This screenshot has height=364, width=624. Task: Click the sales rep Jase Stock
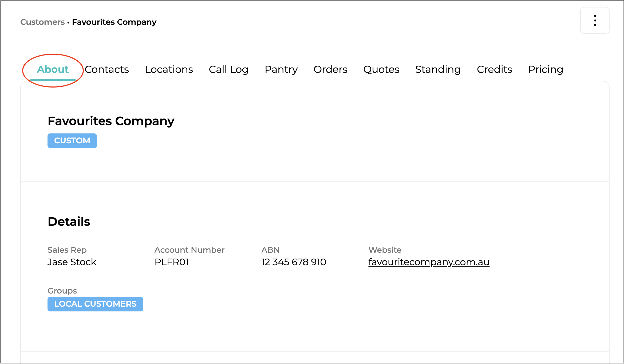[72, 262]
